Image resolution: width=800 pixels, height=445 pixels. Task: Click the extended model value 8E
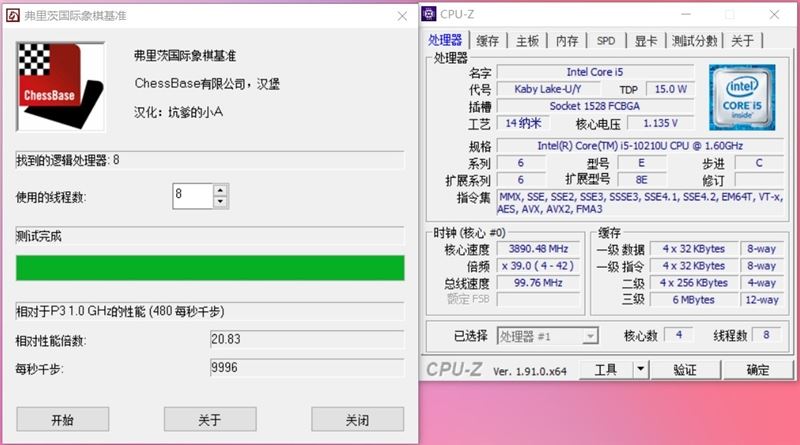click(x=641, y=180)
